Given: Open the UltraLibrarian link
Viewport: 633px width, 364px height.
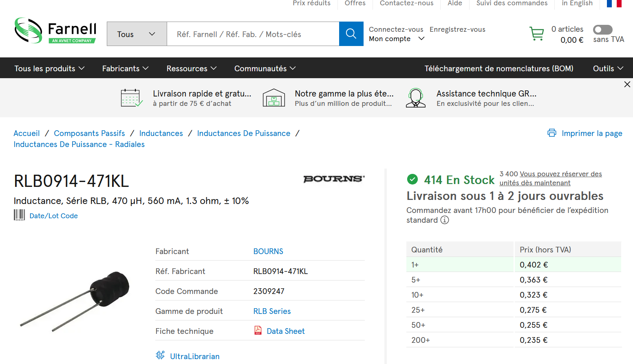Looking at the screenshot, I should coord(194,356).
